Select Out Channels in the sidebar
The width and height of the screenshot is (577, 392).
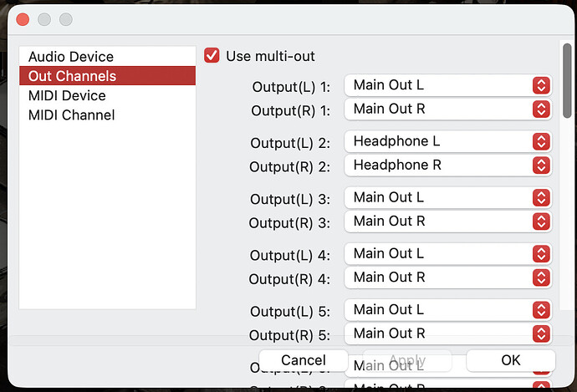tap(72, 76)
